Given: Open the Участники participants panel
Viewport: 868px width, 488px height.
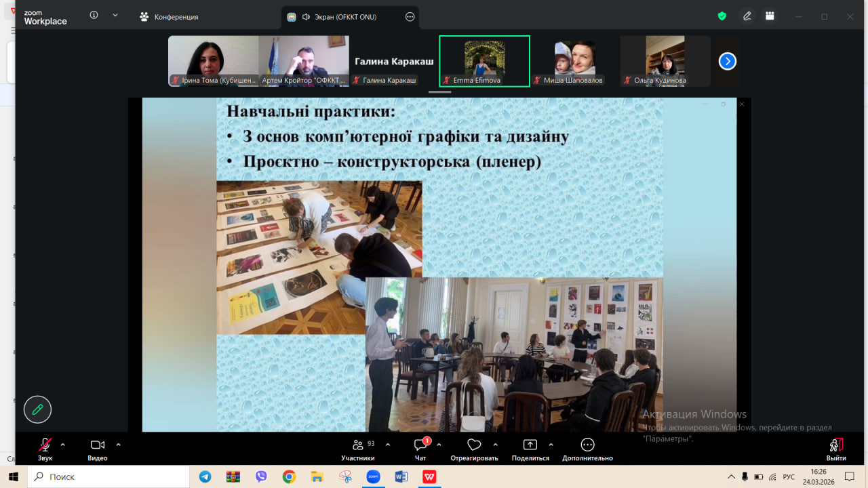Looking at the screenshot, I should [357, 445].
